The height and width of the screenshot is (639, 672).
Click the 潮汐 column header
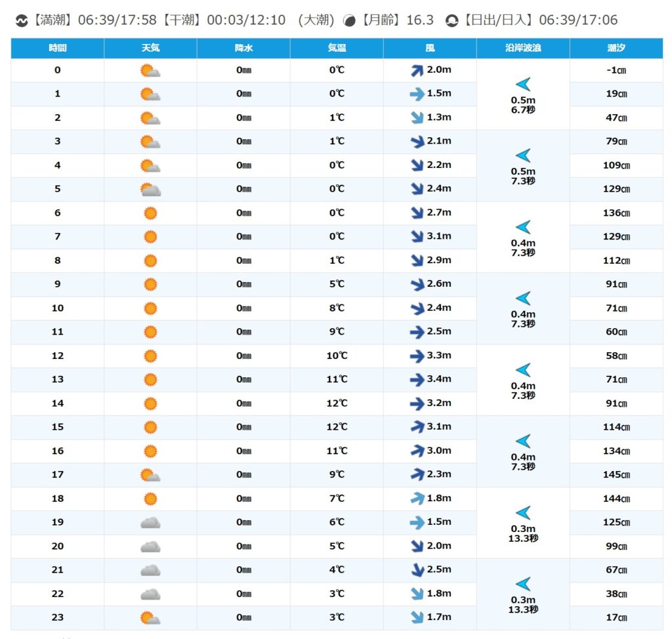[x=616, y=49]
